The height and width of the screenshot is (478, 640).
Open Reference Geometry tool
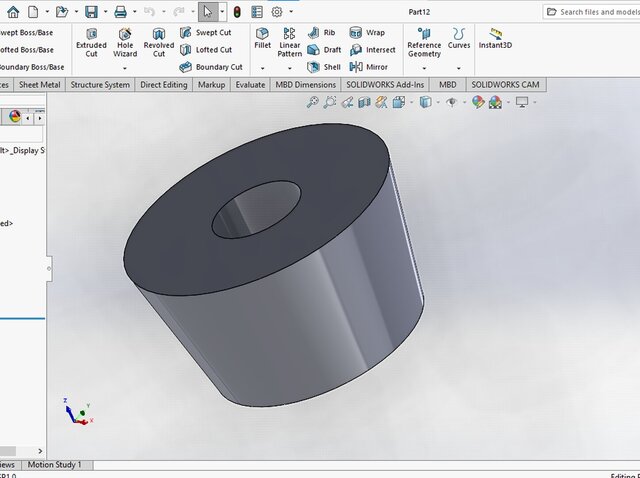point(424,42)
